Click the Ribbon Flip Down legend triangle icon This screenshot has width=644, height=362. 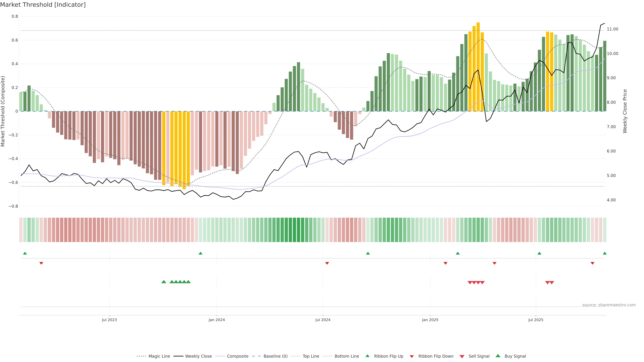click(x=412, y=356)
